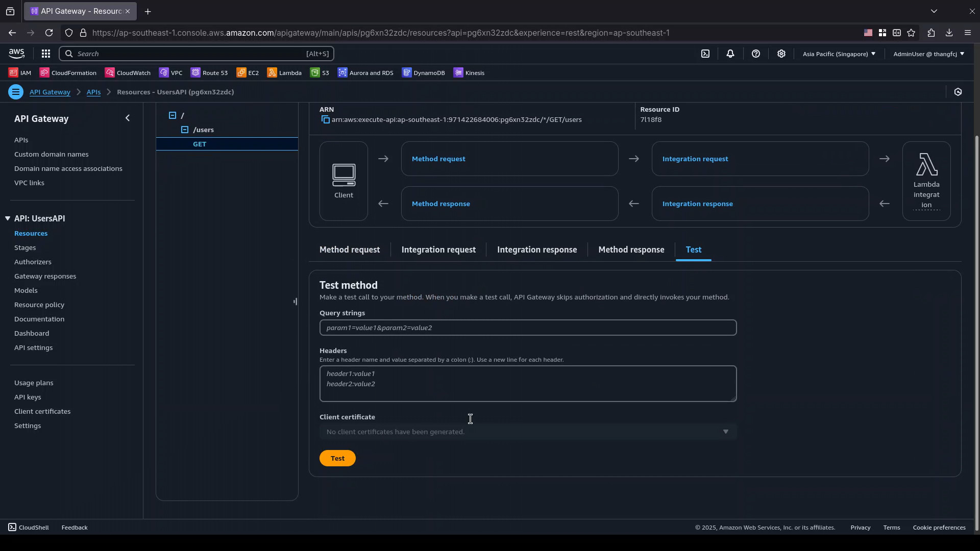Open the Route 53 shortcut
This screenshot has height=551, width=980.
[x=209, y=73]
